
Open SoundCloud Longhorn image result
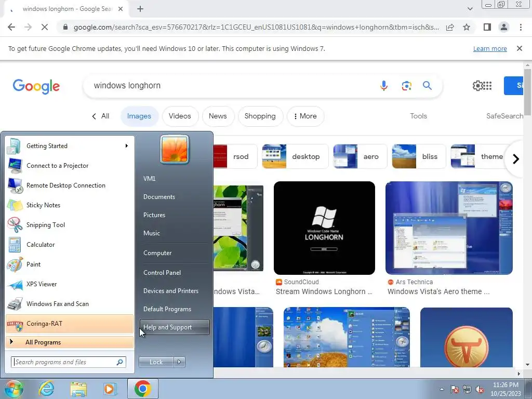tap(324, 228)
